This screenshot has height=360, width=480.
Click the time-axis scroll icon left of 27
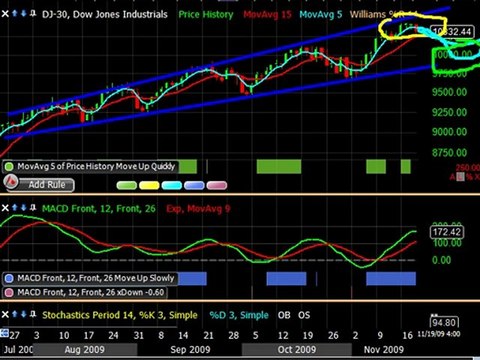point(4,333)
